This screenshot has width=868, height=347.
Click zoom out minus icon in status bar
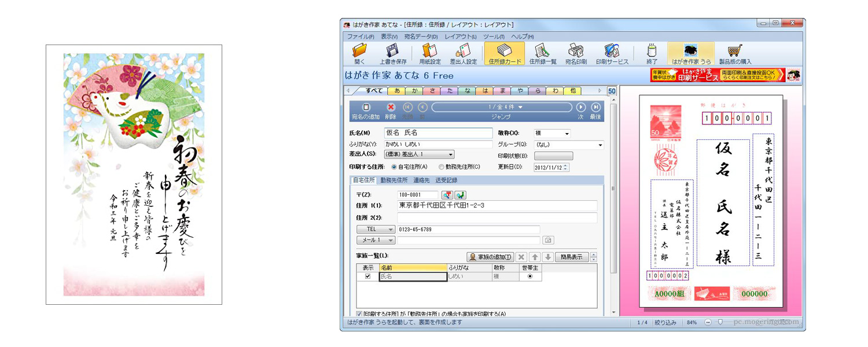pos(708,322)
